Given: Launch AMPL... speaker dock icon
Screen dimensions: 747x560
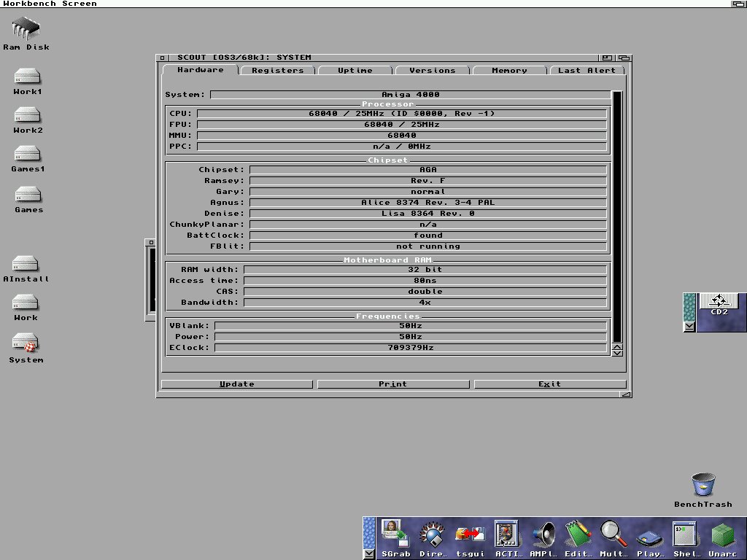Looking at the screenshot, I should click(543, 538).
